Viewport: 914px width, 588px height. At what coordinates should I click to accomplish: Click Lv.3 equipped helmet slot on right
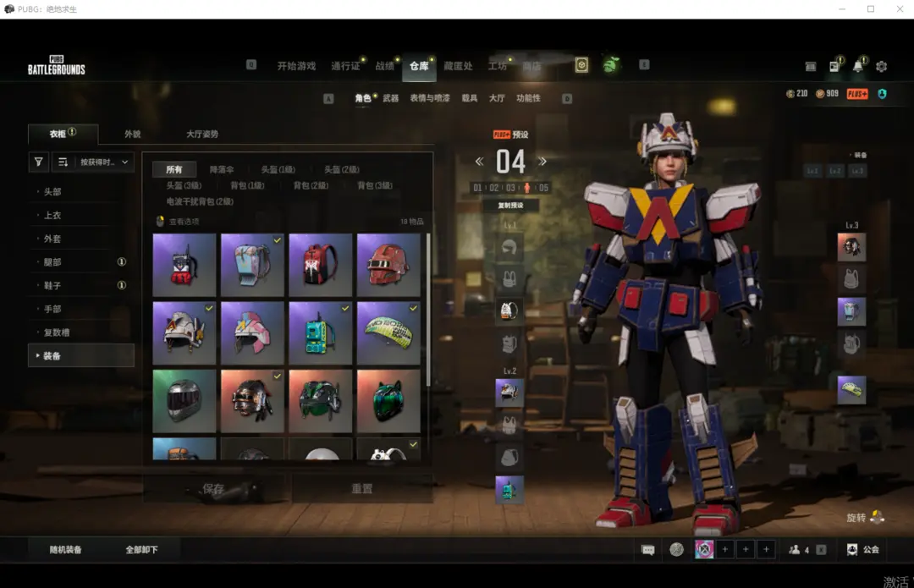point(851,247)
